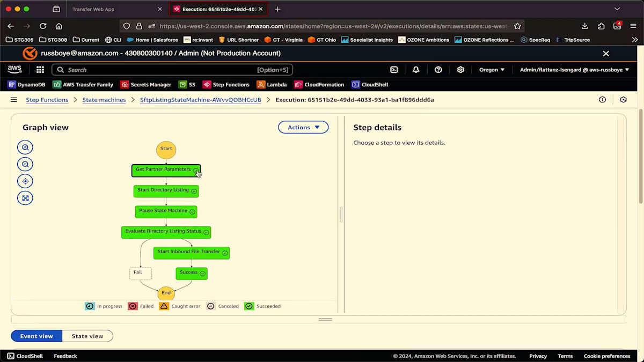Select the Execution browser tab
644x362 pixels.
[218, 9]
